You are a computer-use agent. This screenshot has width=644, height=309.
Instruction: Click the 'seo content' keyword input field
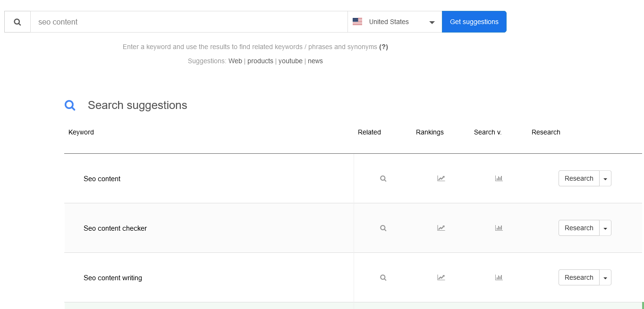tap(189, 22)
